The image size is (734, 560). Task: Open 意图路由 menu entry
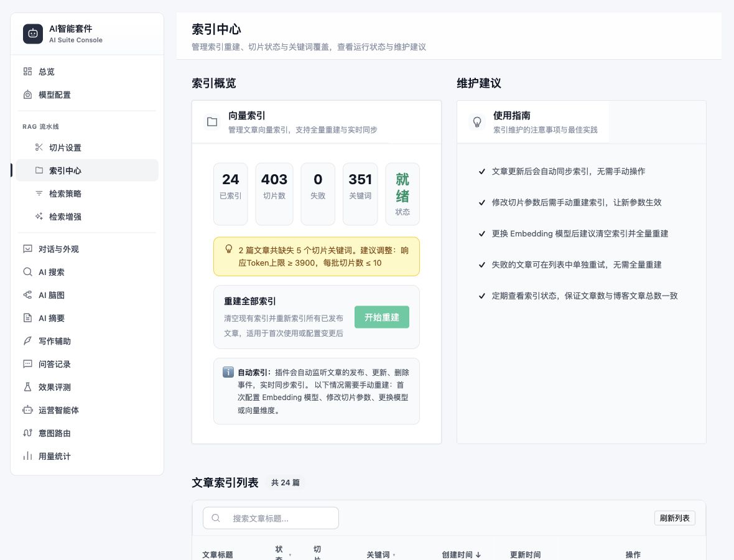[87, 433]
